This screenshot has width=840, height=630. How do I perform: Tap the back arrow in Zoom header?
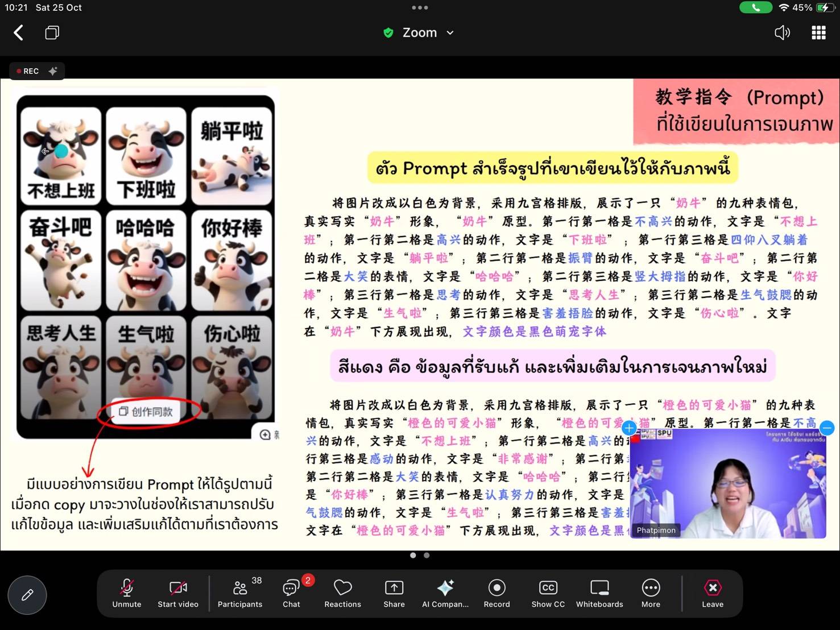click(x=19, y=33)
